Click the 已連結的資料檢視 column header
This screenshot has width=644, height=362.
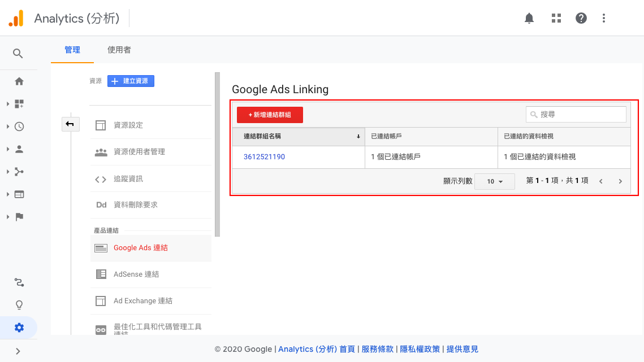click(564, 136)
